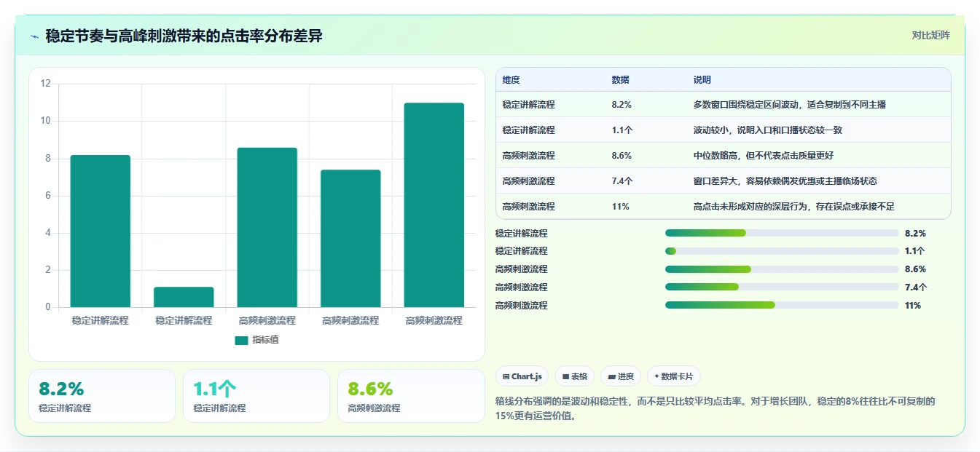Viewport: 980px width, 452px height.
Task: Click the footnote paragraph starting 箱线分布强调
Action: coord(715,409)
